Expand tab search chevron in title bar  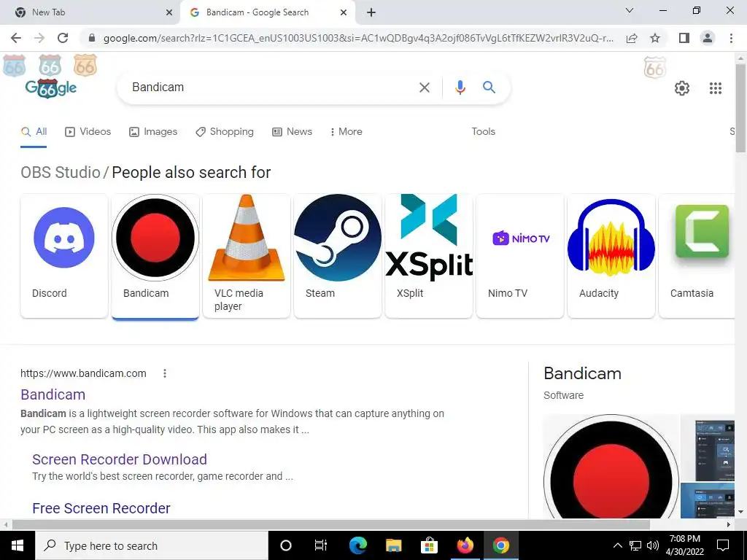pyautogui.click(x=630, y=10)
